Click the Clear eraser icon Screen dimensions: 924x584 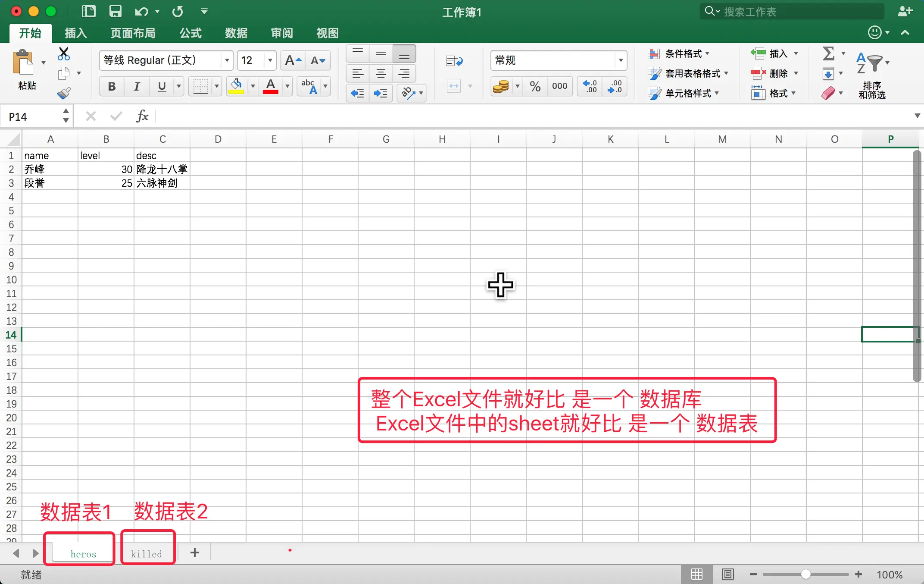tap(828, 93)
